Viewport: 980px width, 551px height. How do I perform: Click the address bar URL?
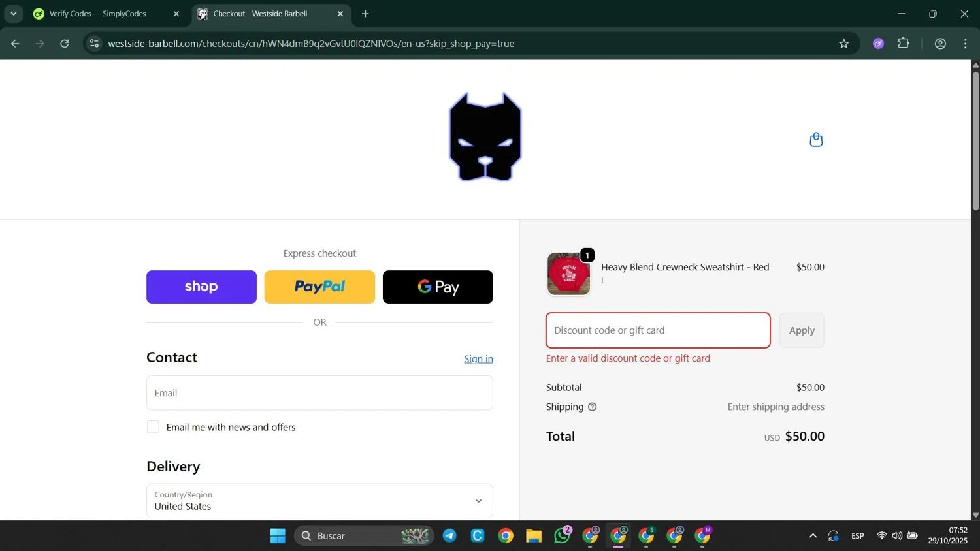(x=311, y=44)
